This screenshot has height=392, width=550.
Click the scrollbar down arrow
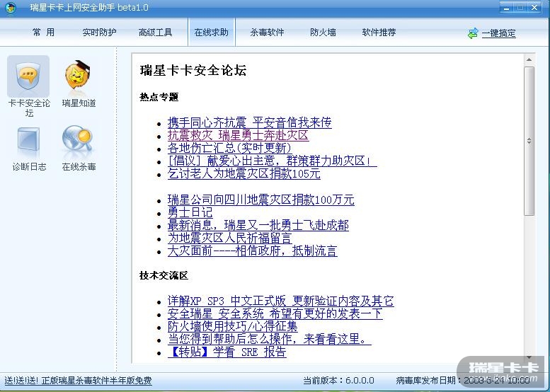click(x=529, y=357)
